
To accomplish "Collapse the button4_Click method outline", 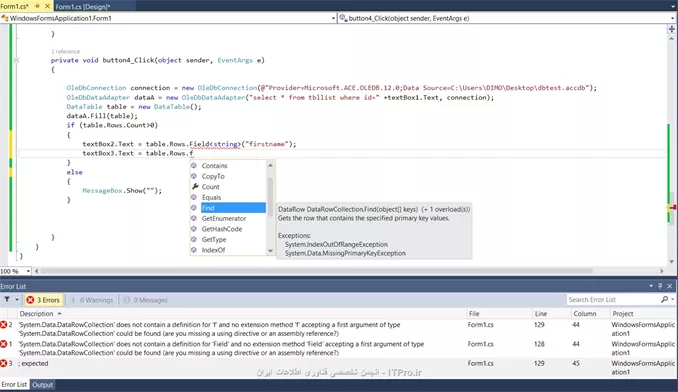I will 16,61.
